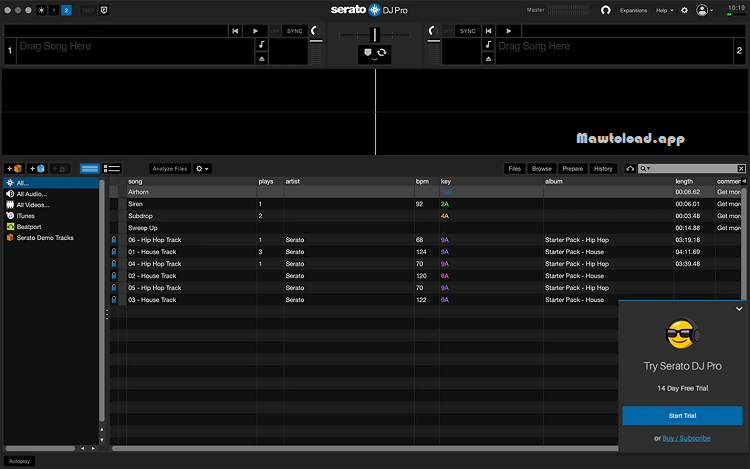Open the user account dropdown
The image size is (750, 469).
[x=704, y=10]
